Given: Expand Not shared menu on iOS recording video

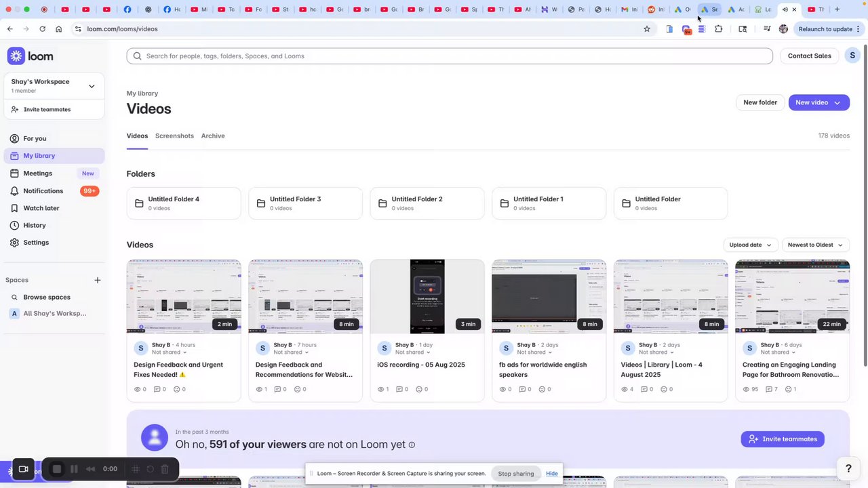Looking at the screenshot, I should coord(412,352).
